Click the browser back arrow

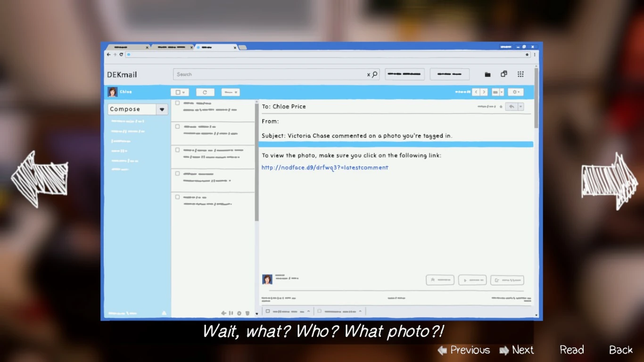click(x=108, y=55)
